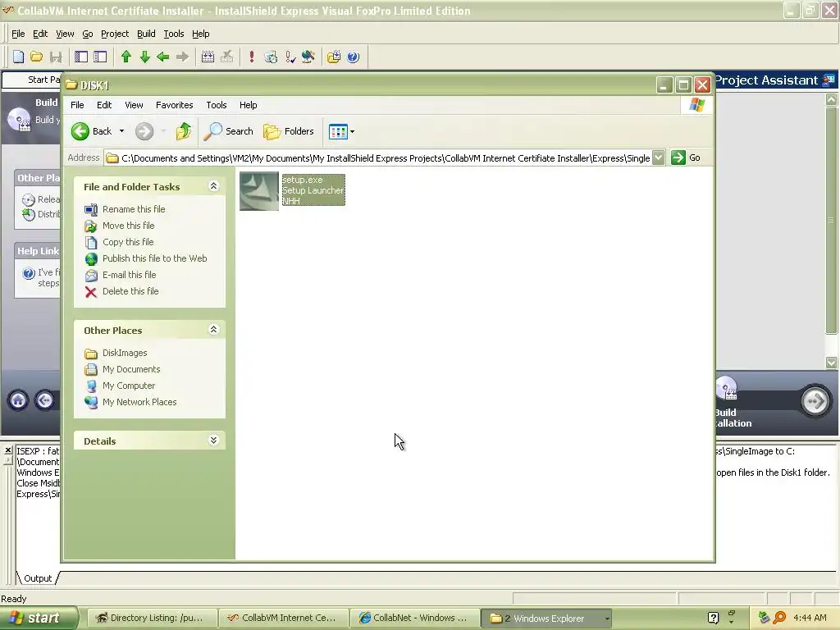Image resolution: width=840 pixels, height=630 pixels.
Task: Open the DISK1 window File menu
Action: (x=77, y=105)
